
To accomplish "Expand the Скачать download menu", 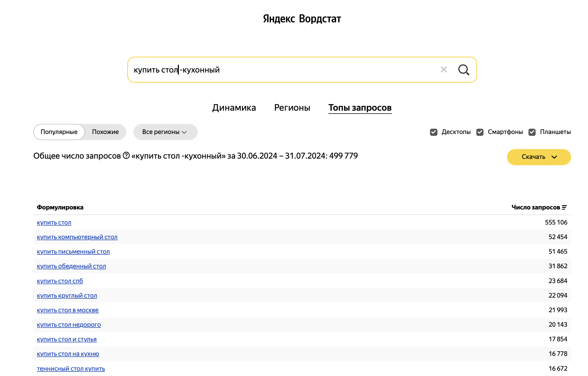I will (x=539, y=157).
